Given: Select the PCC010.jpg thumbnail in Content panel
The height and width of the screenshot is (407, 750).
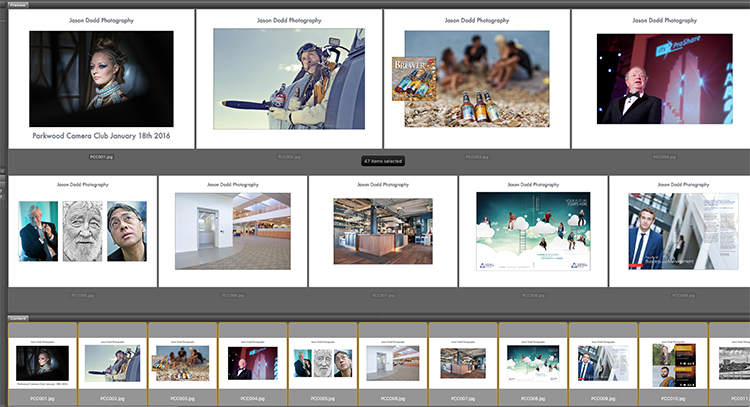Looking at the screenshot, I should coord(673,363).
